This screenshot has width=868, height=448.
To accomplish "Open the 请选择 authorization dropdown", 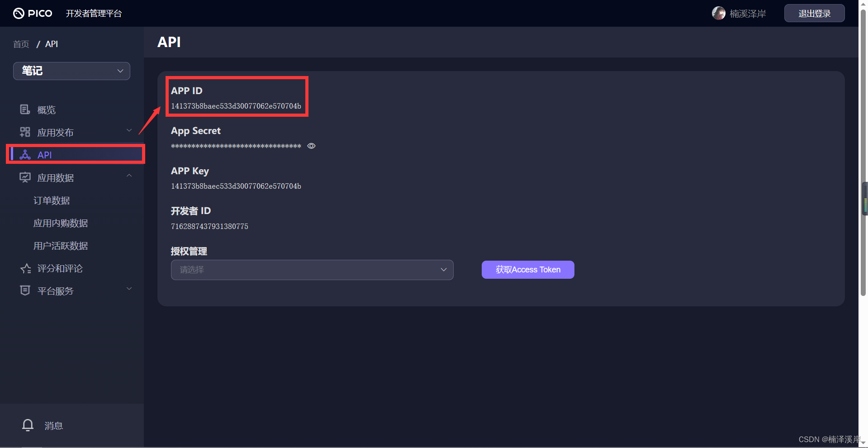I will [x=312, y=270].
